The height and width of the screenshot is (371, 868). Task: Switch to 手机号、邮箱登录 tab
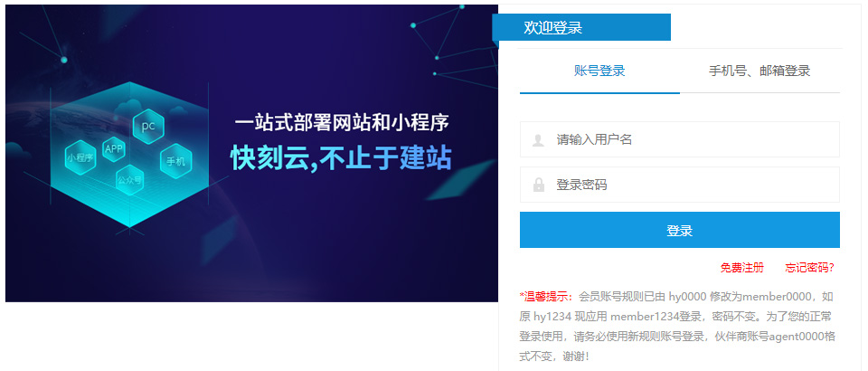(x=759, y=71)
